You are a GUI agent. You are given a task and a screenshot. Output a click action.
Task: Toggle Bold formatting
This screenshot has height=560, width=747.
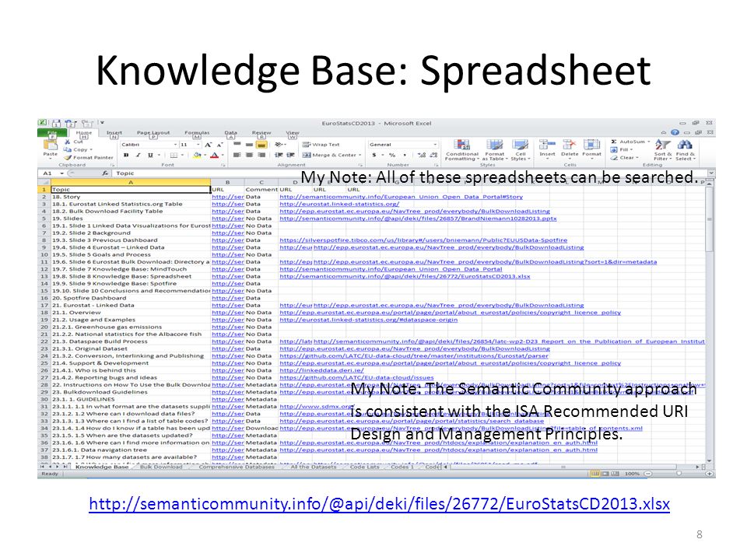tap(126, 155)
